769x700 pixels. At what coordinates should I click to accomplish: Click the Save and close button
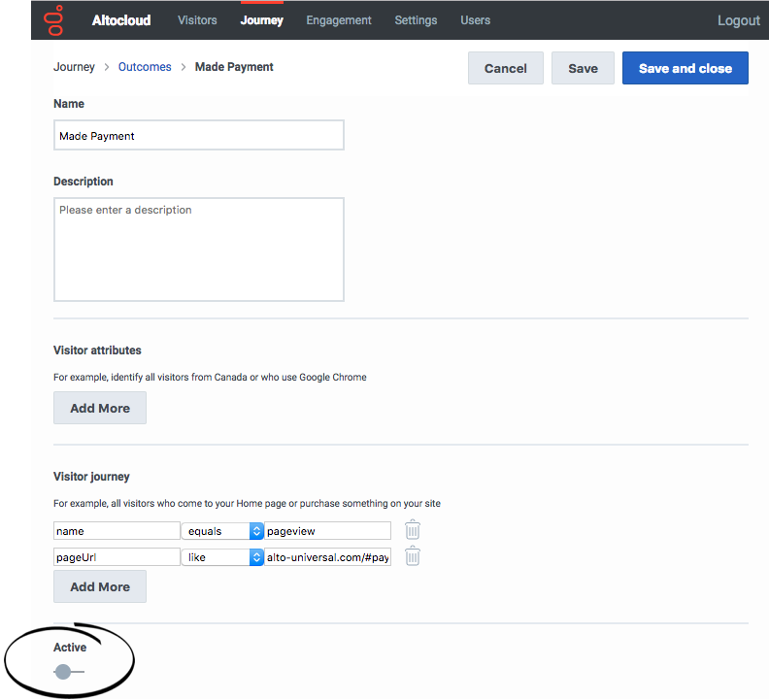tap(685, 68)
